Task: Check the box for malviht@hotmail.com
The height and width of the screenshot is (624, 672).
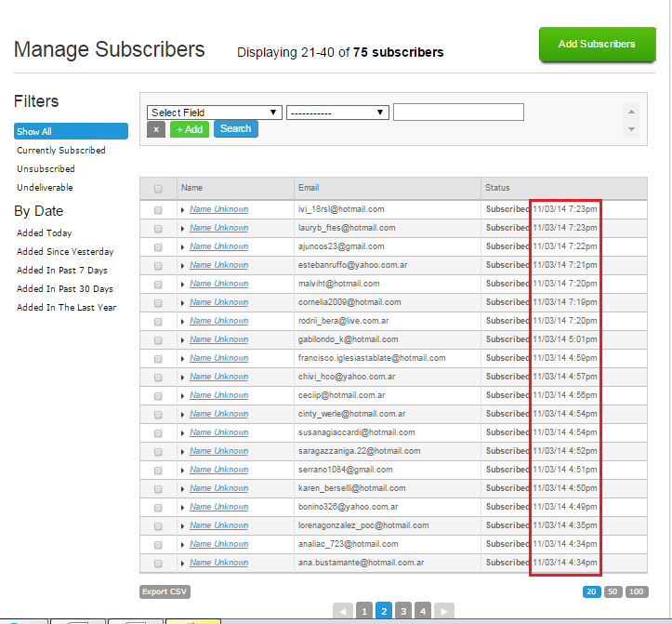Action: pyautogui.click(x=158, y=285)
